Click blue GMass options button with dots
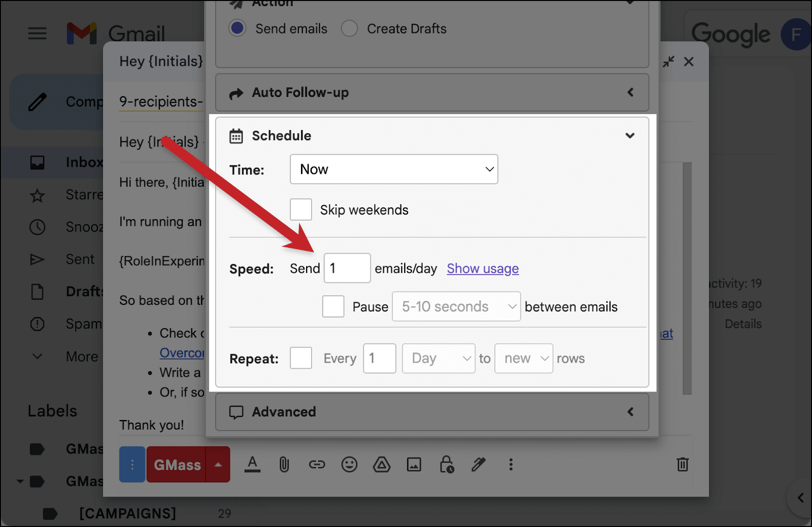 click(x=132, y=464)
